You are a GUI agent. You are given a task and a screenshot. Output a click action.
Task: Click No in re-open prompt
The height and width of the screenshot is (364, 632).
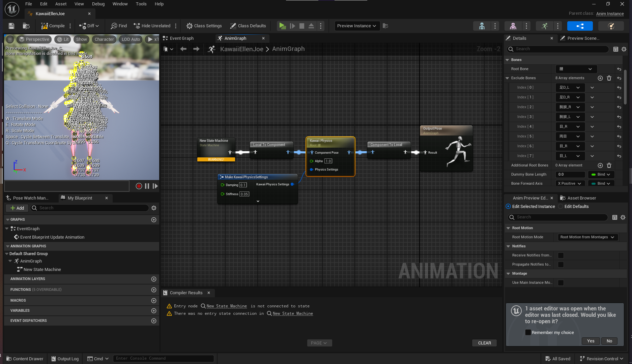[609, 341]
